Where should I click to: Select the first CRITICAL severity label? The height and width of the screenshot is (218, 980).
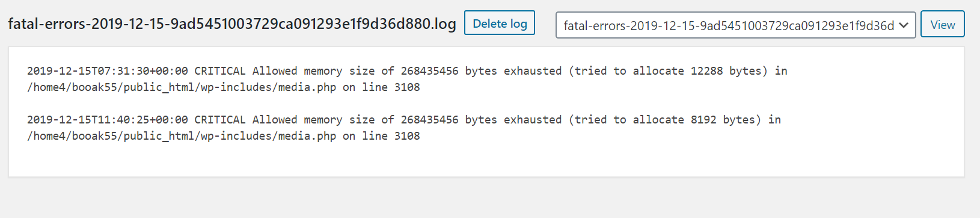pos(220,71)
